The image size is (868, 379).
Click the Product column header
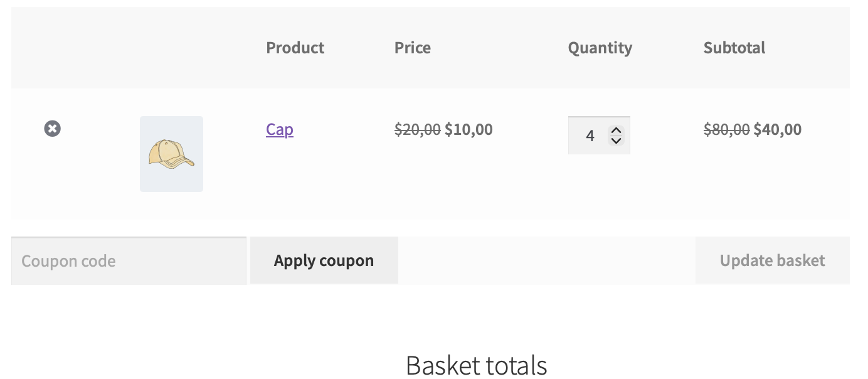point(295,48)
